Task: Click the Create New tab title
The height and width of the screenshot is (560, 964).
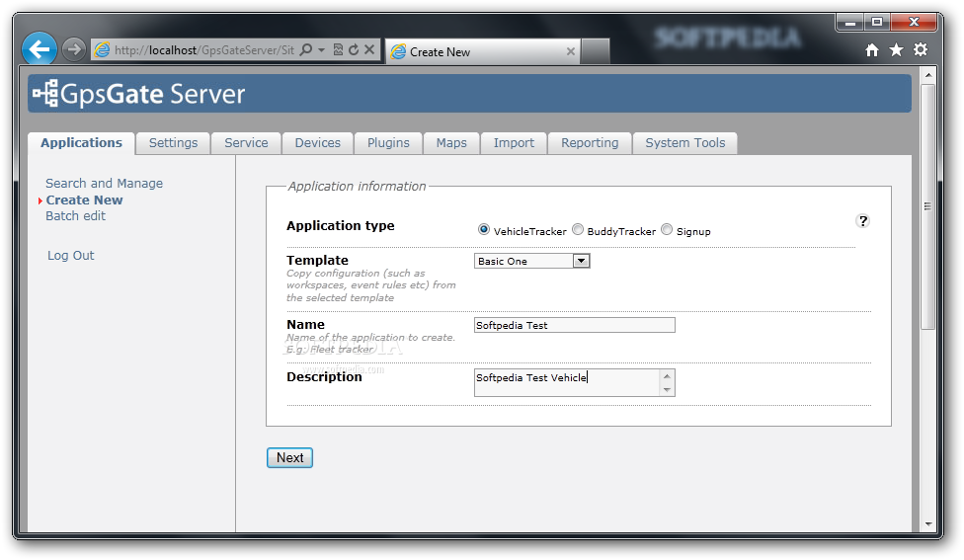Action: (440, 52)
